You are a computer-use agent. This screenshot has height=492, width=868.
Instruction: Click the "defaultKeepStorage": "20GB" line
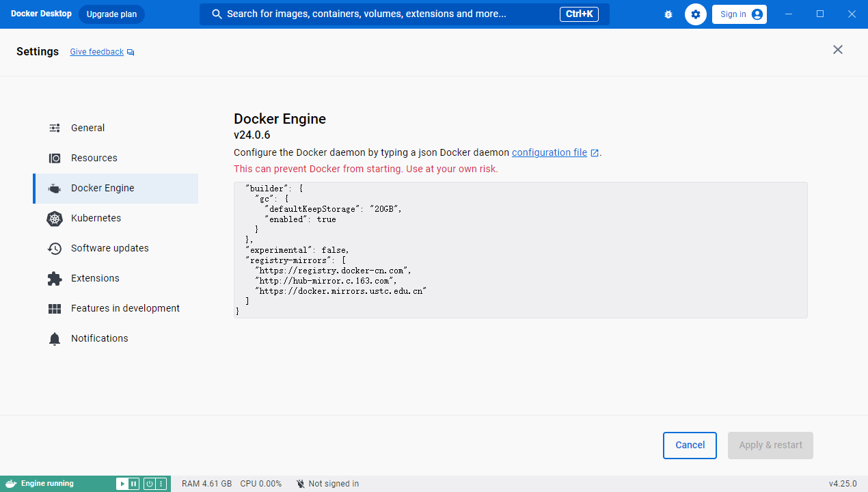334,209
